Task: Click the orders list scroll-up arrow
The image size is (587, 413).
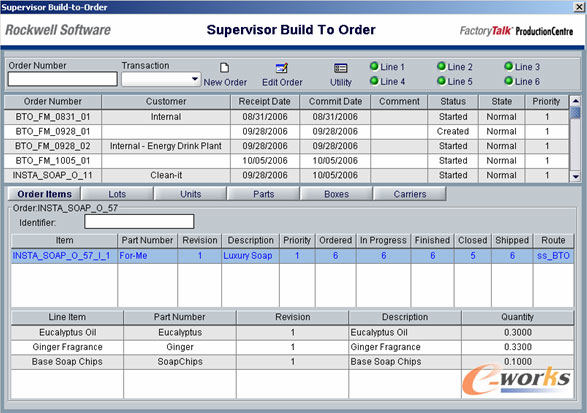Action: [x=575, y=101]
